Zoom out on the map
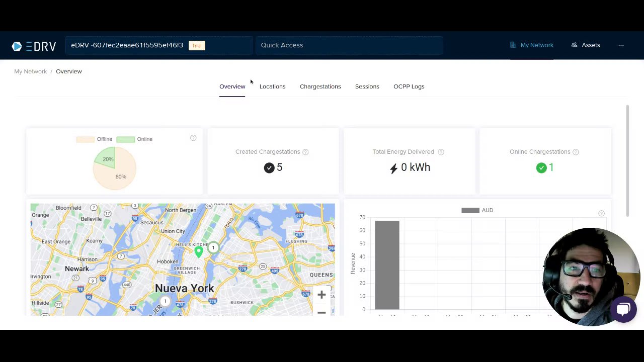Viewport: 644px width, 362px height. pos(321,312)
